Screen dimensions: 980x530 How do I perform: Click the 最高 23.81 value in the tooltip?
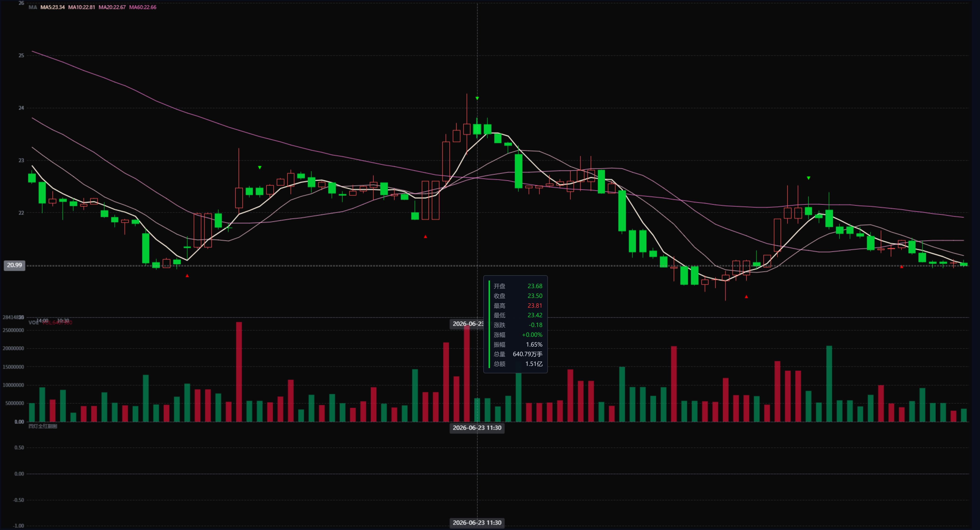click(x=535, y=306)
